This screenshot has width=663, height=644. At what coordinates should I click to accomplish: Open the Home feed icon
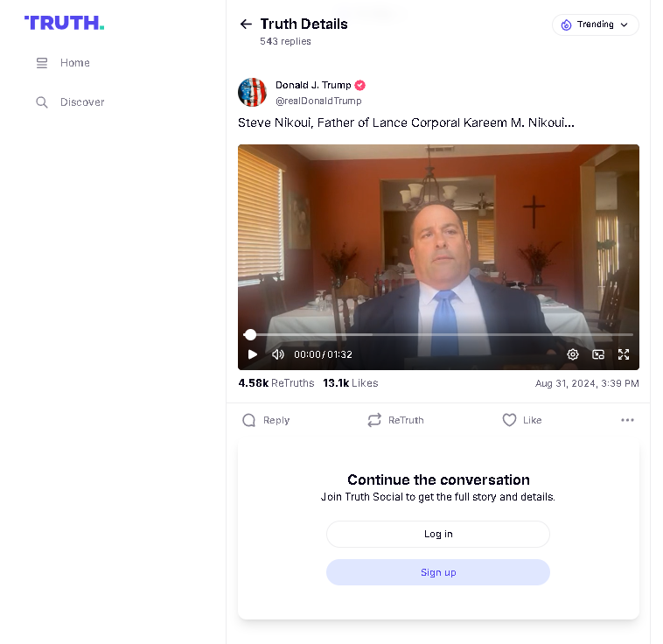(42, 63)
